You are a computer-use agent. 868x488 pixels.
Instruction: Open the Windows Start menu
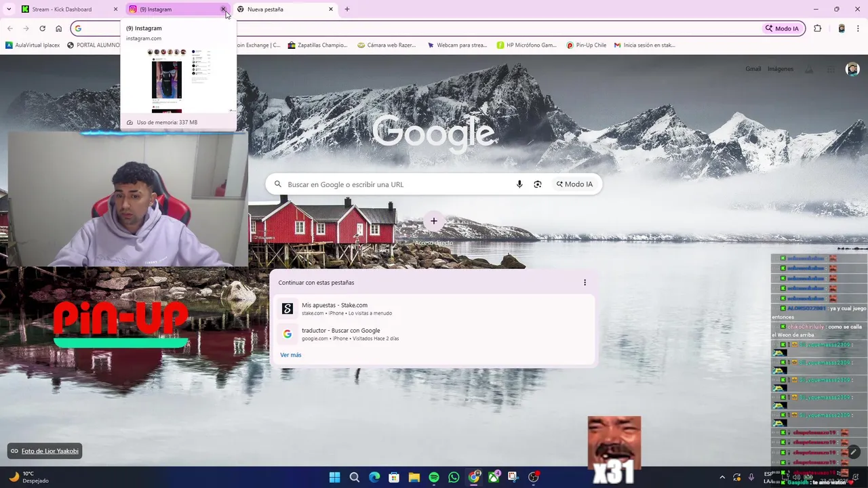pyautogui.click(x=334, y=477)
